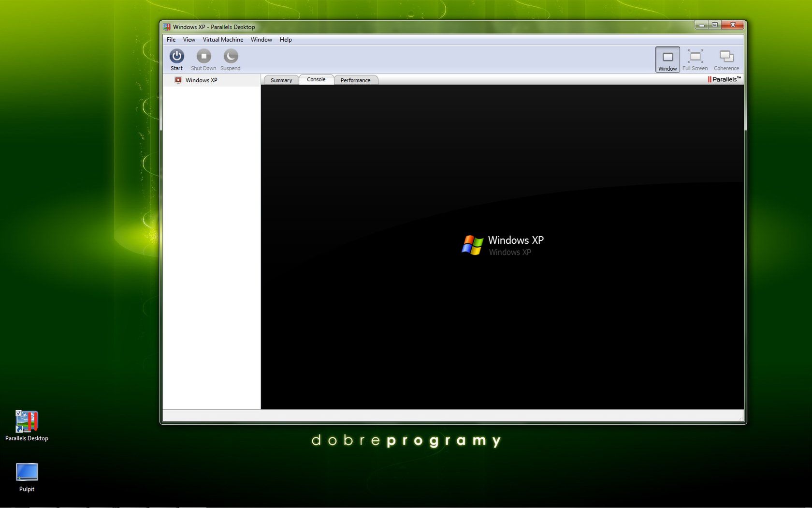Click the Shut Down toolbar icon
This screenshot has height=508, width=812.
[203, 56]
